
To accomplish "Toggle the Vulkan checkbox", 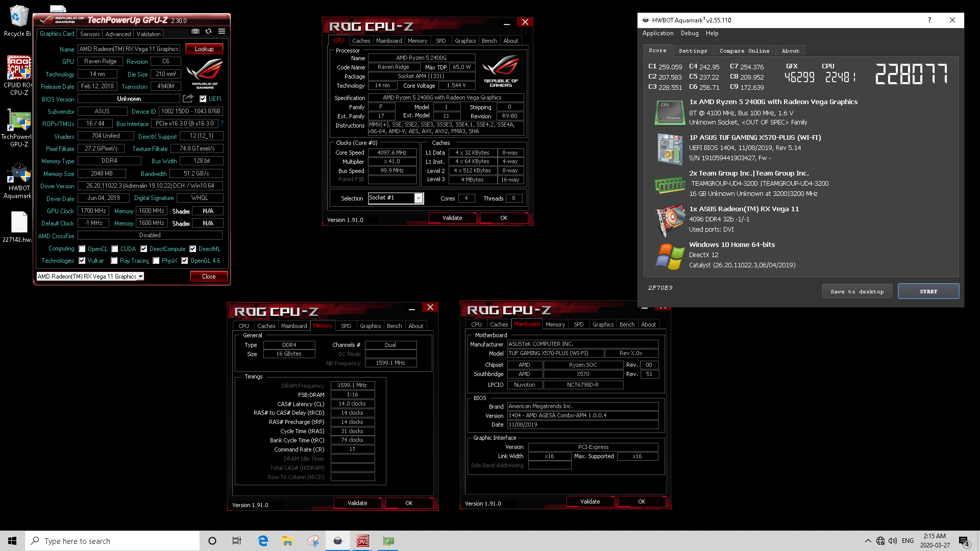I will pyautogui.click(x=82, y=261).
